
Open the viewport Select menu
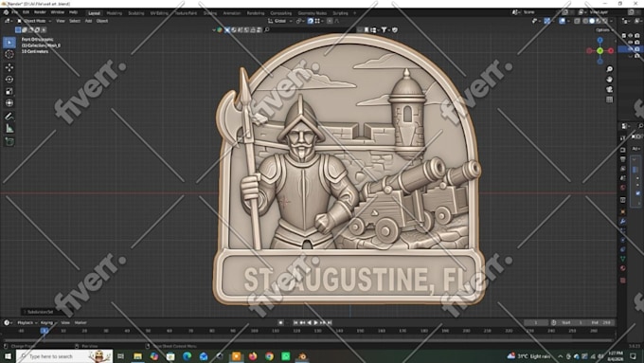pos(75,21)
